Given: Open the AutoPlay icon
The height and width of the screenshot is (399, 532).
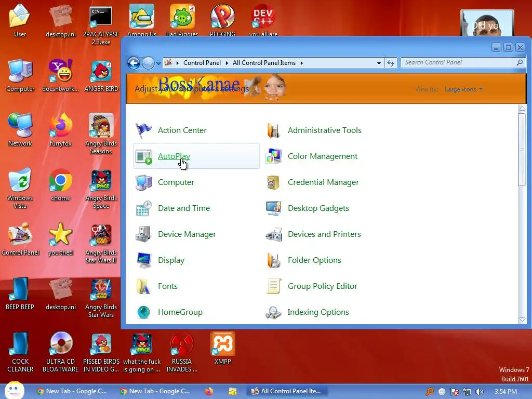Looking at the screenshot, I should point(144,156).
